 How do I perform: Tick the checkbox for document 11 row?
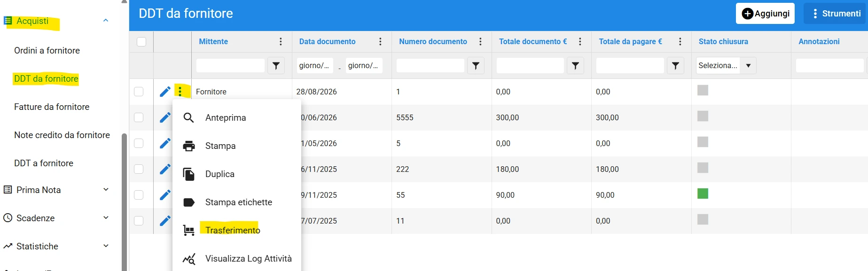139,221
